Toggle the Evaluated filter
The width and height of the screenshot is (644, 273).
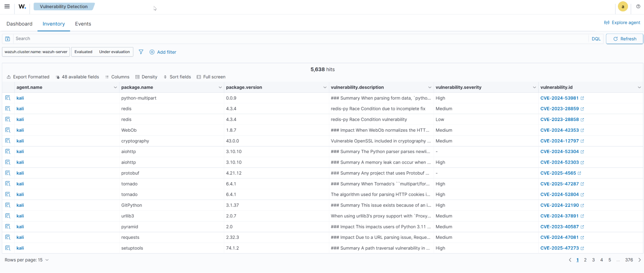pyautogui.click(x=83, y=52)
